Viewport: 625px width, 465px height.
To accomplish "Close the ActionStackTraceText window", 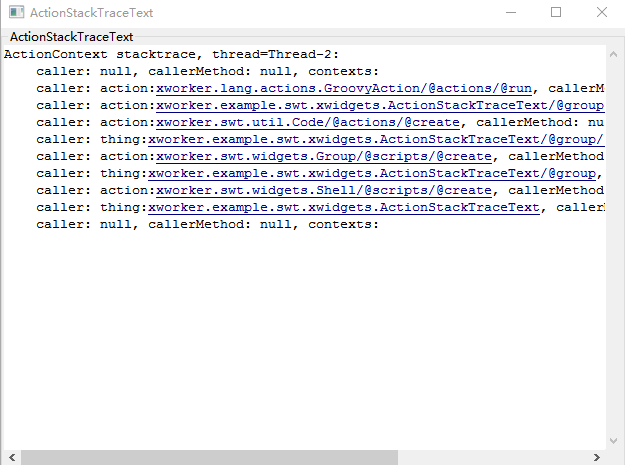I will coord(601,13).
